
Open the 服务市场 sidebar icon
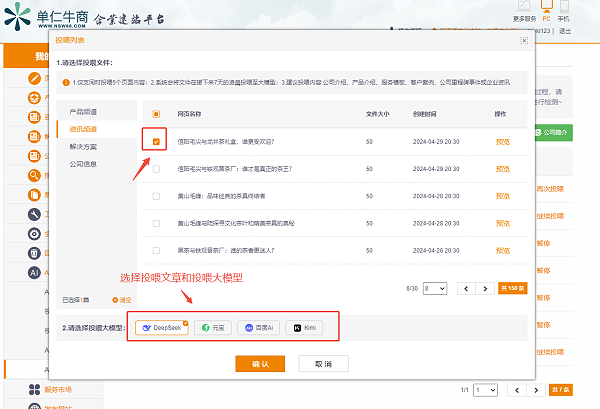pos(34,389)
